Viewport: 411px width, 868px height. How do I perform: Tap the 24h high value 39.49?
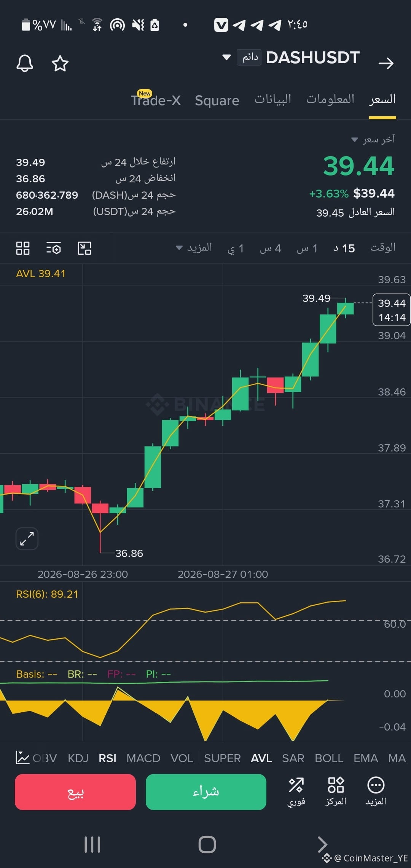[x=30, y=163]
